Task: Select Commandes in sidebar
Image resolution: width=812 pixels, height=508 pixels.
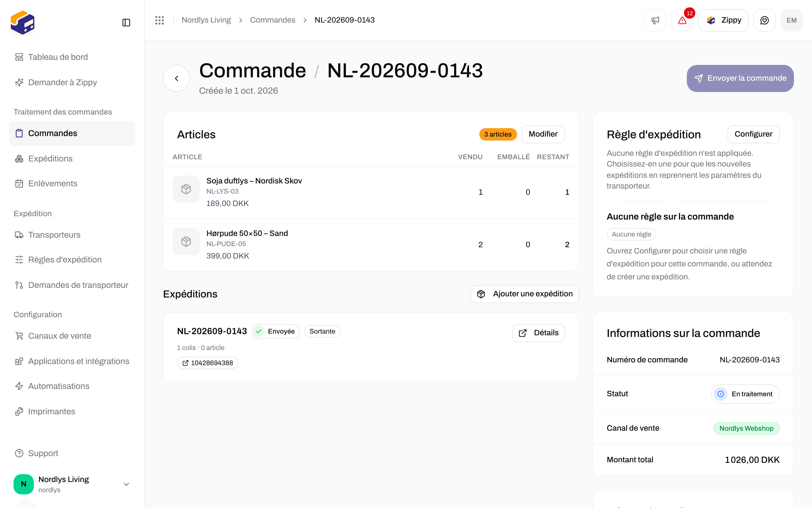Action: [72, 133]
